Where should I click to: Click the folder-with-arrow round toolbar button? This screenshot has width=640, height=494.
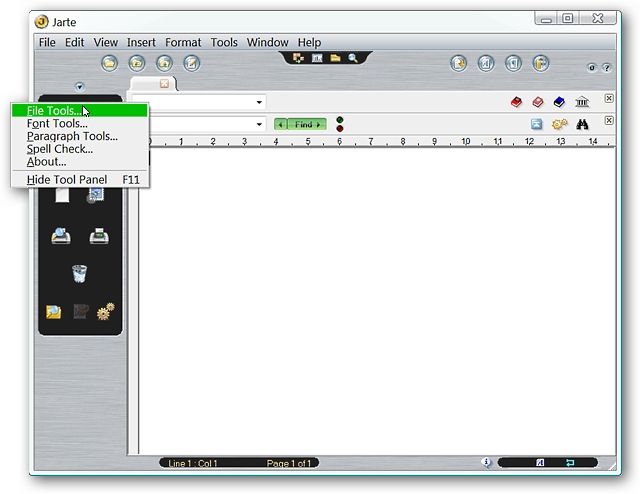(x=137, y=63)
